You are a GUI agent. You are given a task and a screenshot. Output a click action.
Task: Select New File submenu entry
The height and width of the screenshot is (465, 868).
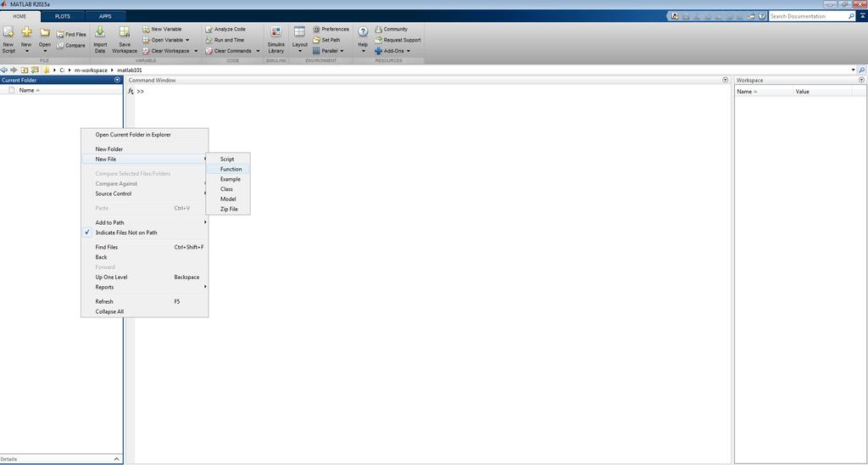point(144,159)
